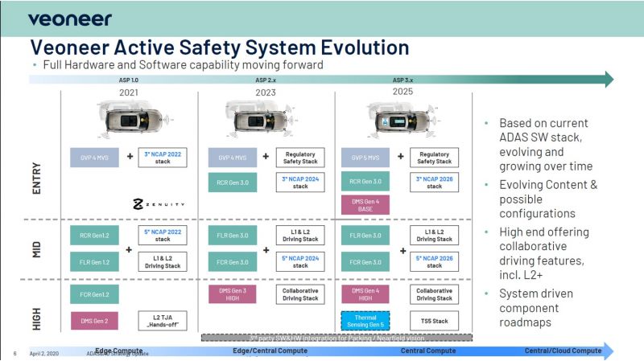Click 'Regulatory Safety Stack' in the 2025 column
Screen dimensions: 644x361
[x=434, y=158]
